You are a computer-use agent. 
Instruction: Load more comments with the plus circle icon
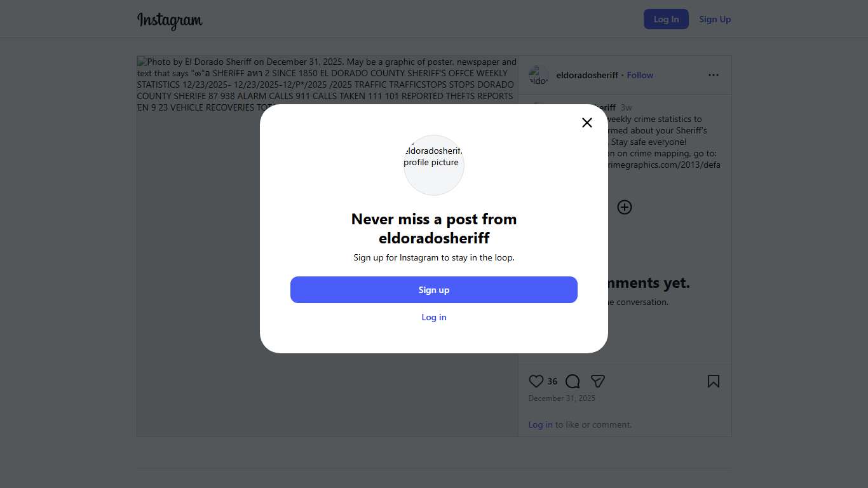[x=625, y=207]
